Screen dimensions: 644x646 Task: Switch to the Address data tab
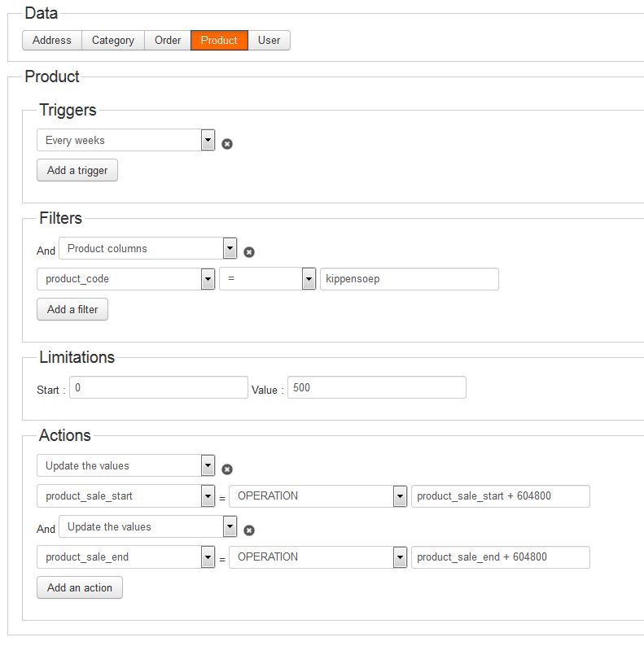pos(52,40)
